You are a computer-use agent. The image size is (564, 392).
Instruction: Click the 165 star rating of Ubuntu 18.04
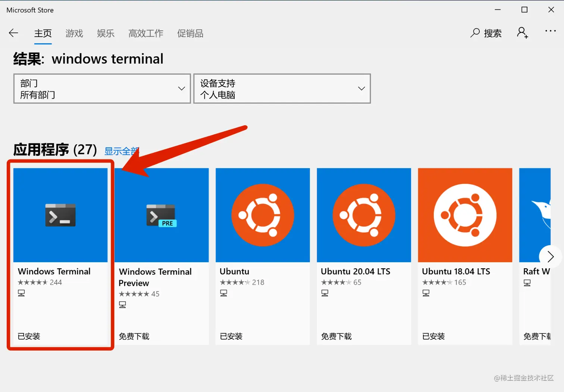pyautogui.click(x=444, y=282)
